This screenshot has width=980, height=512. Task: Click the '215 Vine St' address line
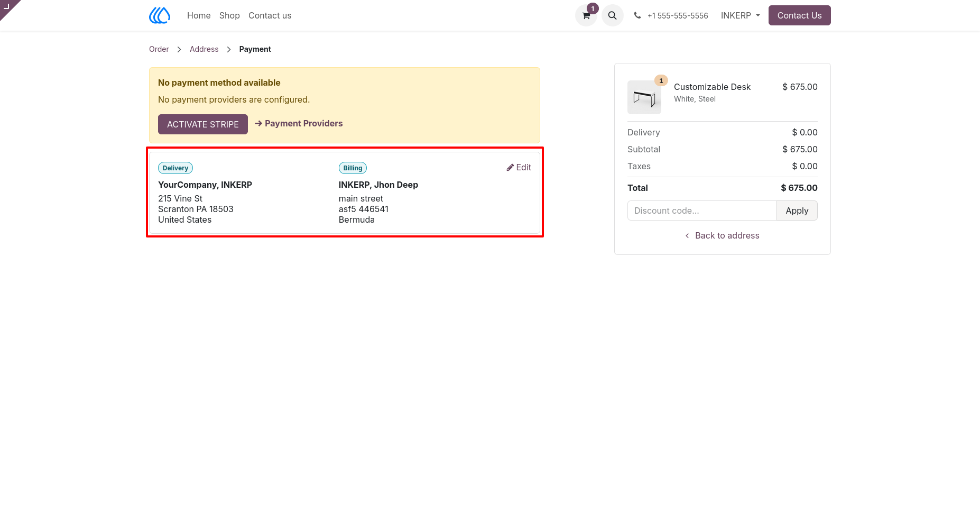[x=180, y=198]
